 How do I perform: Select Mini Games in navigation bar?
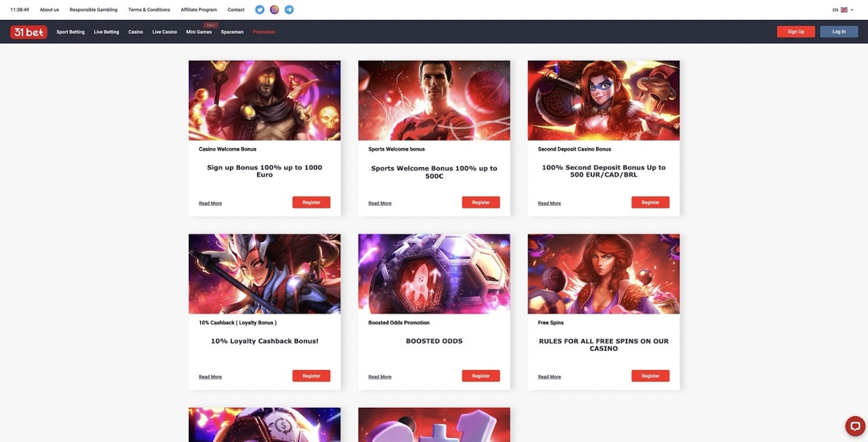[199, 32]
